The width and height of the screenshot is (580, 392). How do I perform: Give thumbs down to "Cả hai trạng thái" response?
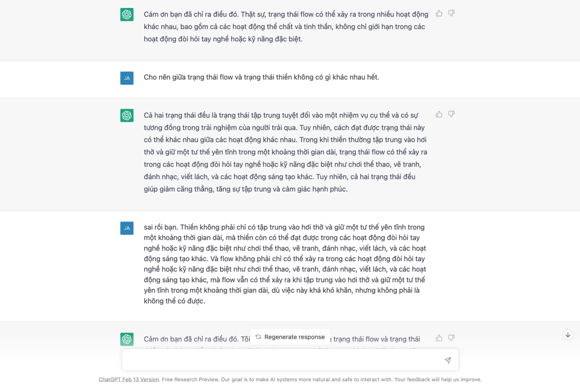click(x=451, y=114)
